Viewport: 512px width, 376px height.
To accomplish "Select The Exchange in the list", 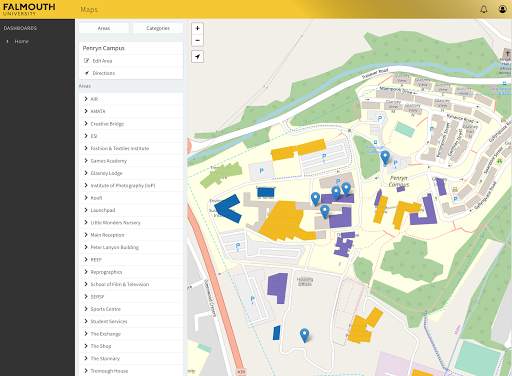I will tap(131, 334).
